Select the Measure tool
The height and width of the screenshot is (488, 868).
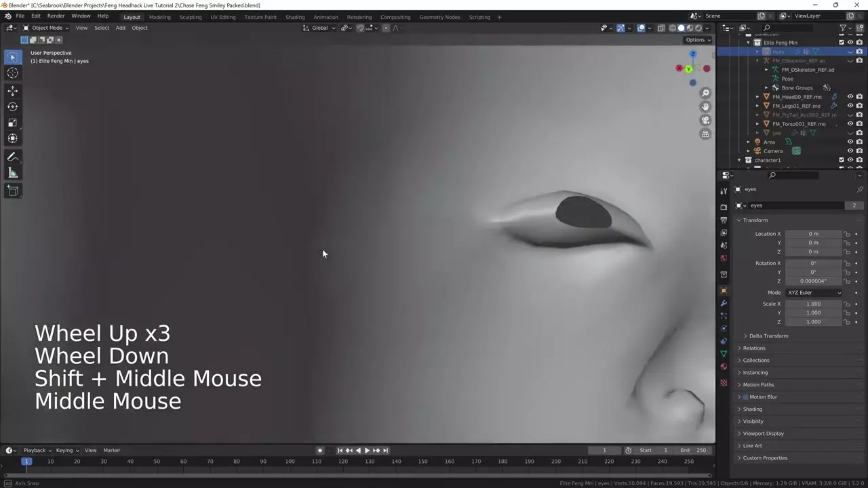click(x=12, y=173)
